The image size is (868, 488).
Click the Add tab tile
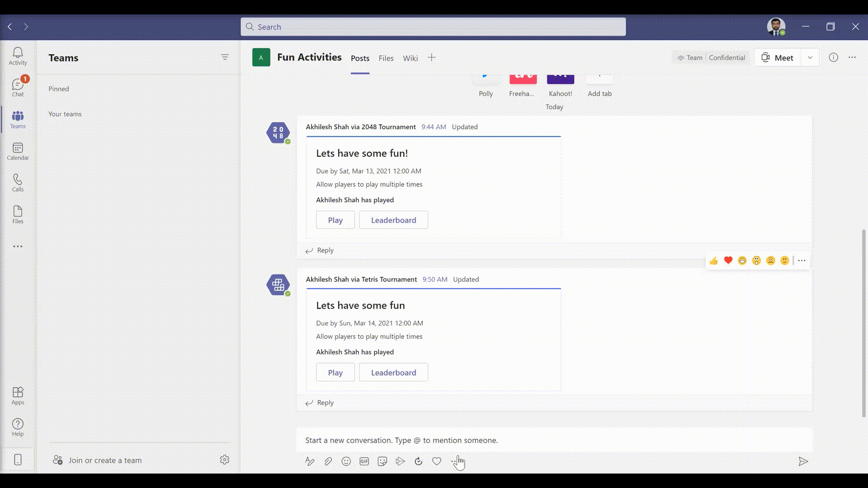[599, 86]
